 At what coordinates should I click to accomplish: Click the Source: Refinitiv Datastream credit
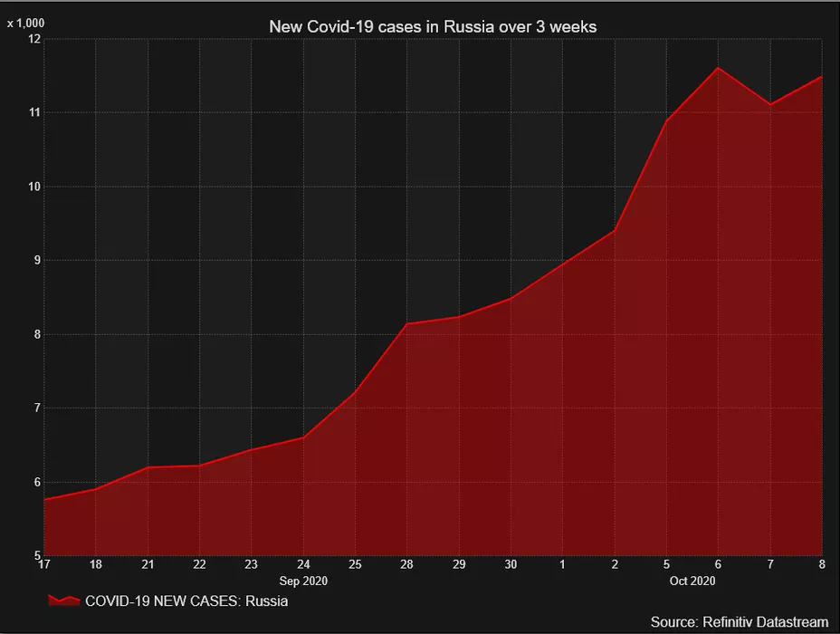click(x=739, y=621)
